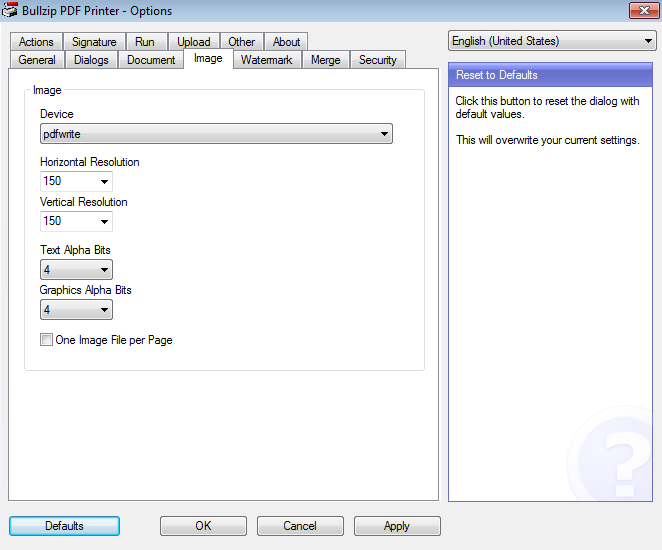Go to the Merge tab
Image resolution: width=662 pixels, height=550 pixels.
pos(326,60)
